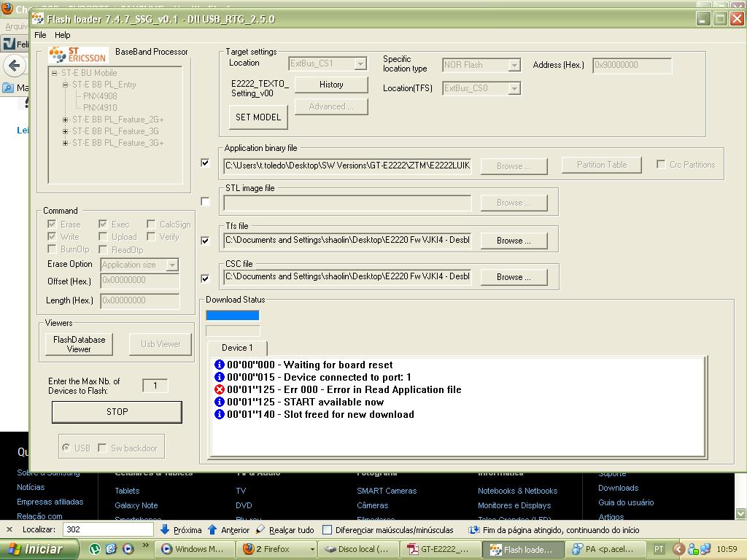Click the empty second progress bar
The width and height of the screenshot is (747, 560).
coord(233,330)
